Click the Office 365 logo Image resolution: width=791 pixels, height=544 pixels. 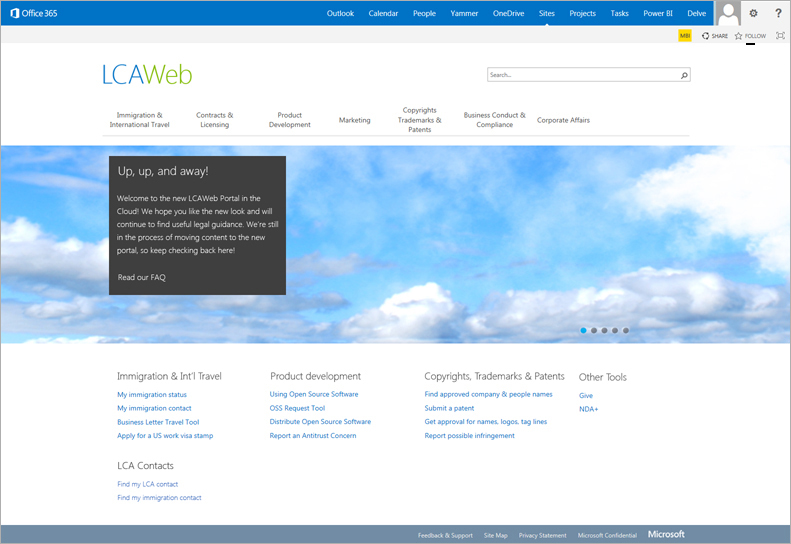(x=34, y=13)
